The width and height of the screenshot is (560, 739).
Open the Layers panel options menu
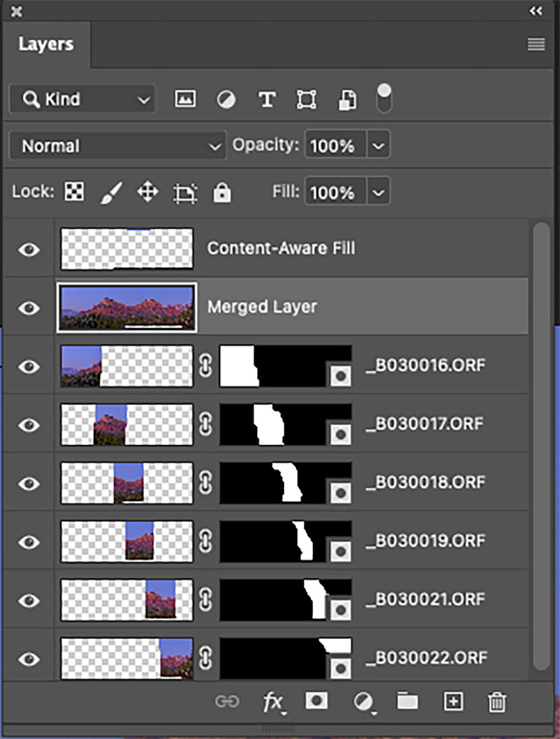(536, 44)
